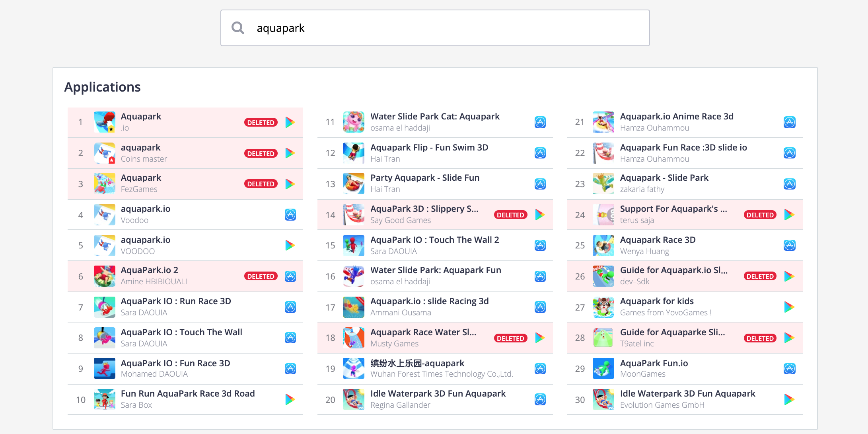Open App Store icon for Aquapark Race 3D

[x=790, y=245]
